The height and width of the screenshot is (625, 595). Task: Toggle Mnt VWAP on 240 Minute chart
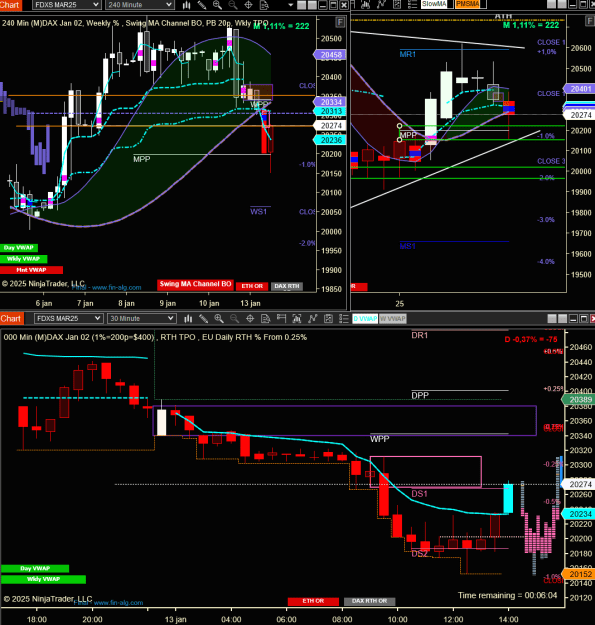(x=31, y=270)
